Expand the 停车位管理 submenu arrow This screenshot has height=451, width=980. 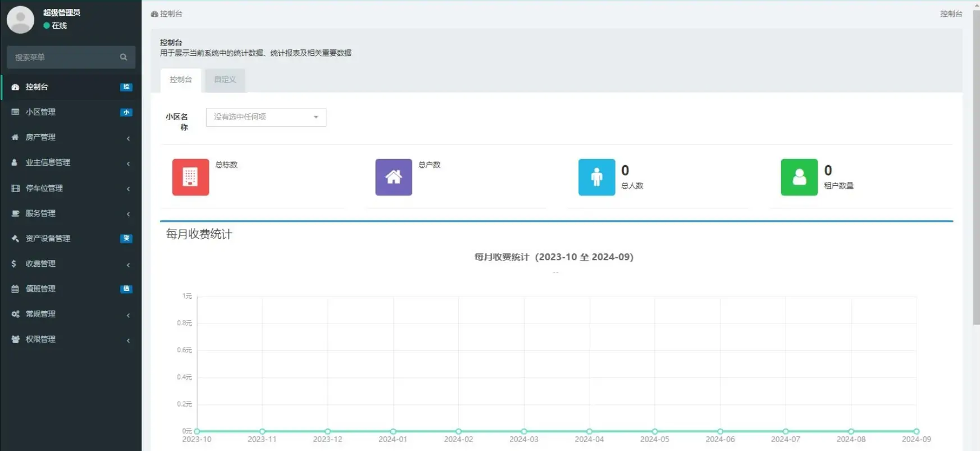(x=128, y=189)
